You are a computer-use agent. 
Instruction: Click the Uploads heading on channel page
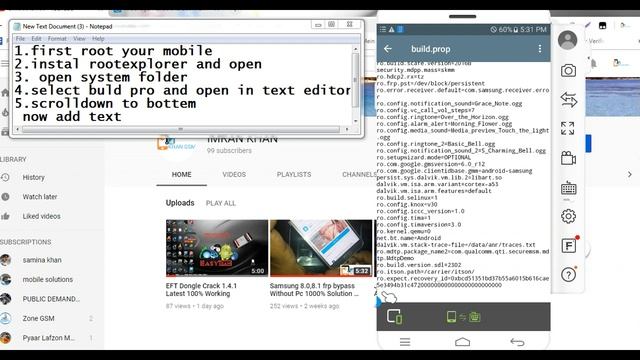pyautogui.click(x=180, y=203)
